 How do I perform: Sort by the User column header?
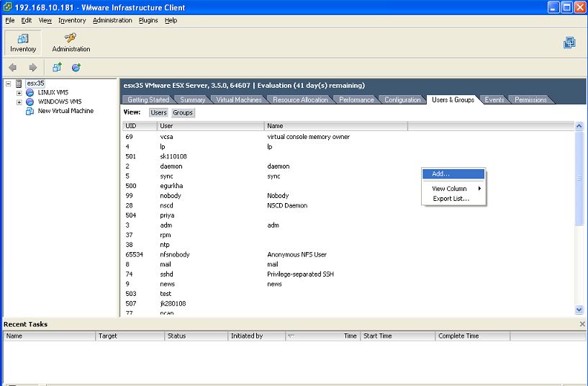point(210,126)
